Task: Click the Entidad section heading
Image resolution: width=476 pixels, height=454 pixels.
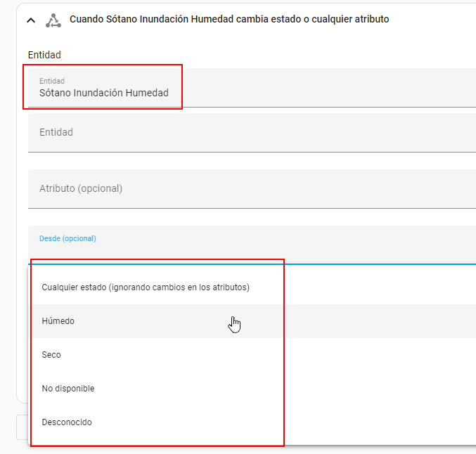Action: (x=44, y=54)
